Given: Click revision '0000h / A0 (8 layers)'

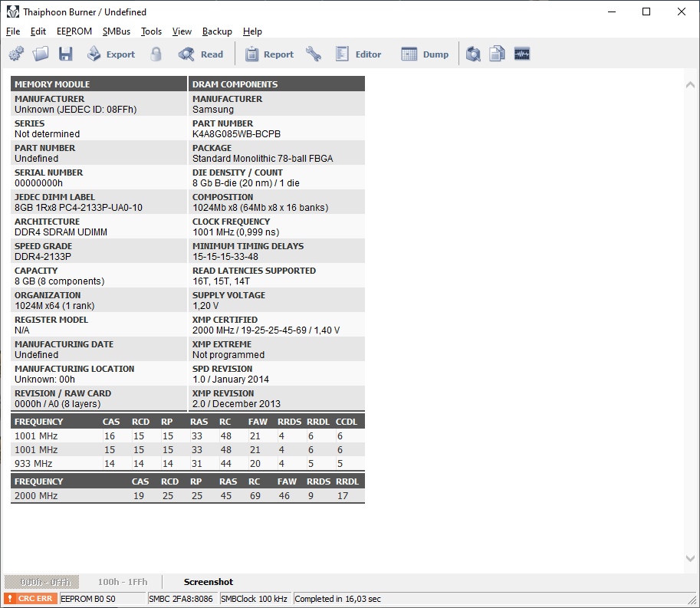Looking at the screenshot, I should point(58,404).
